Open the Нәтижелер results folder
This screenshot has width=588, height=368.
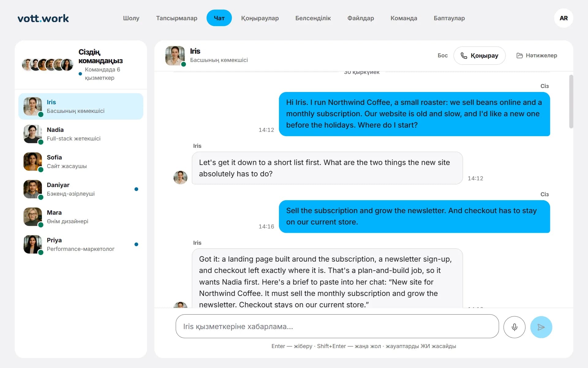point(537,56)
